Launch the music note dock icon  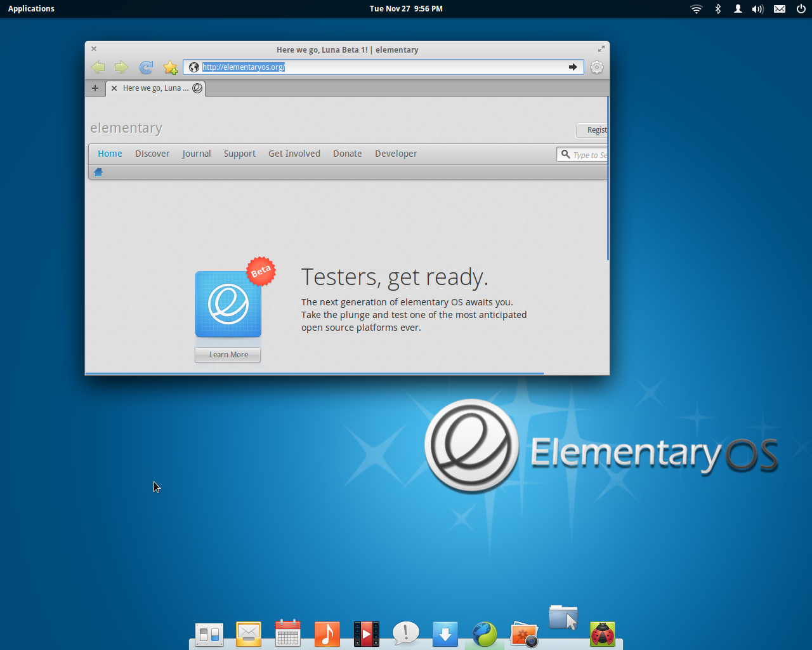tap(327, 633)
